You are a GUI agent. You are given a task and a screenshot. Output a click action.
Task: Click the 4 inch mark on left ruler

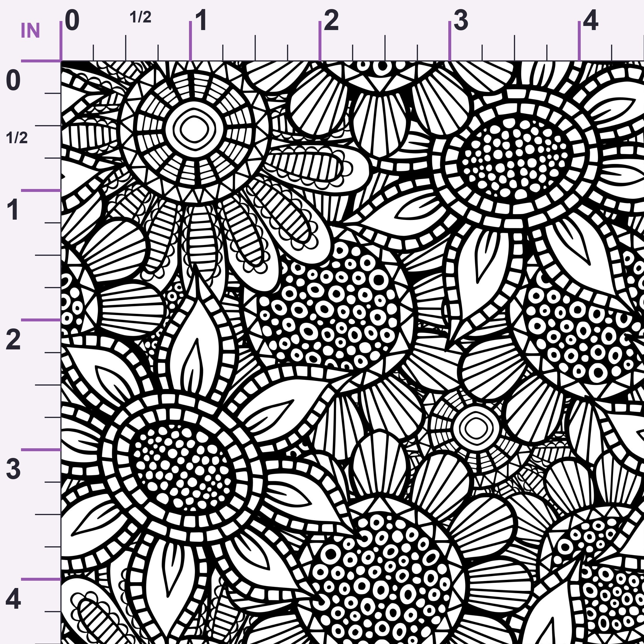(13, 599)
